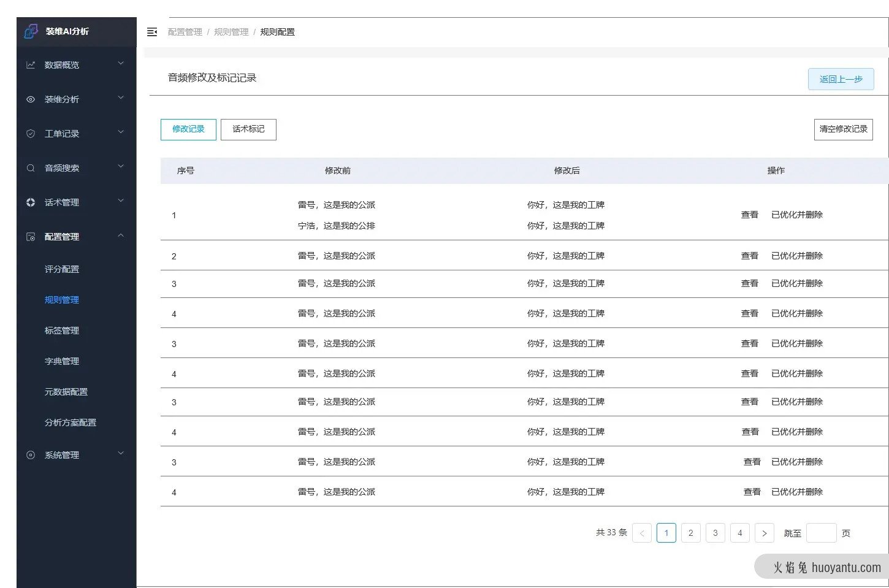Click the 共 33 条 total count text
889x588 pixels.
[612, 532]
